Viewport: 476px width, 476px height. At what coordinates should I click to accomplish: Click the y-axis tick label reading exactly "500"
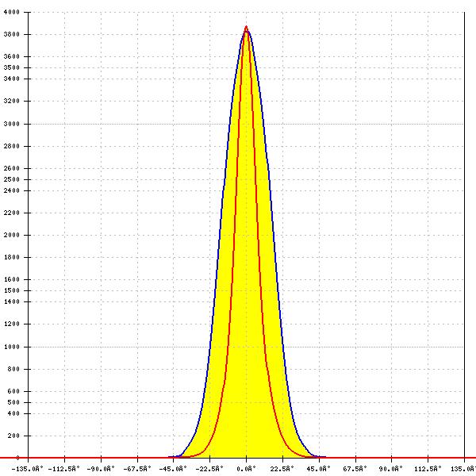pyautogui.click(x=13, y=402)
